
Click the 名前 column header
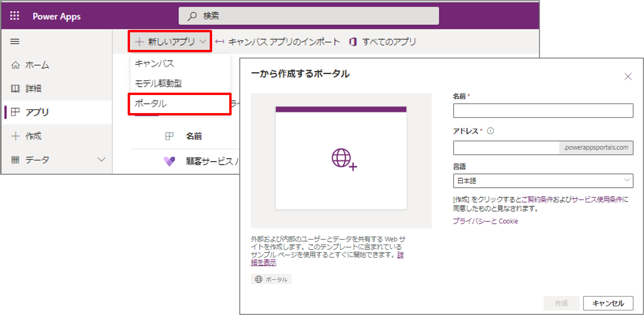[194, 136]
